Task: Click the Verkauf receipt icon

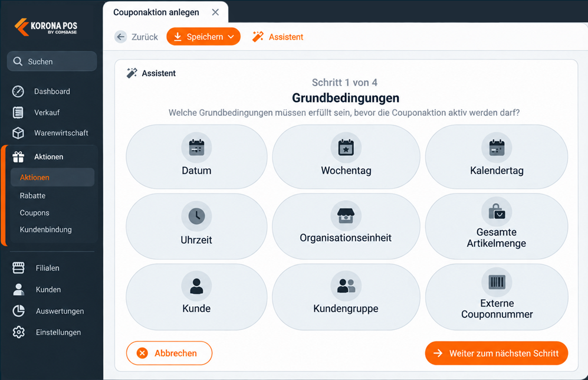Action: (x=18, y=113)
